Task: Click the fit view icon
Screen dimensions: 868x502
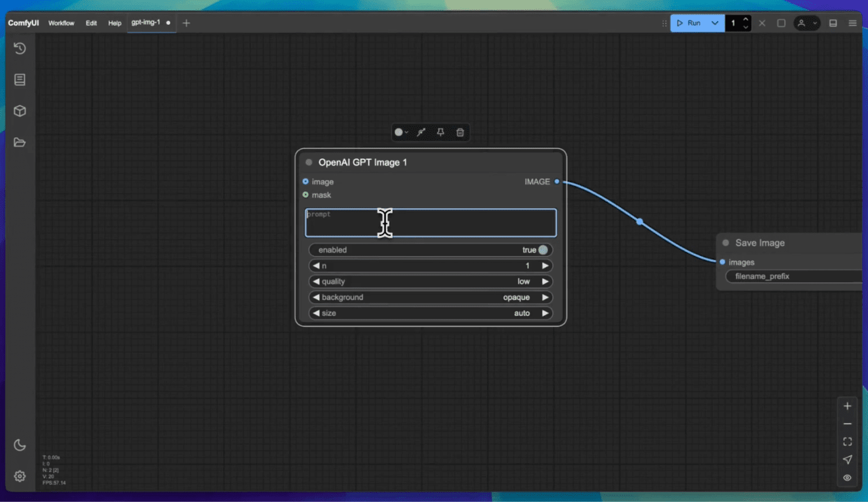Action: coord(847,442)
